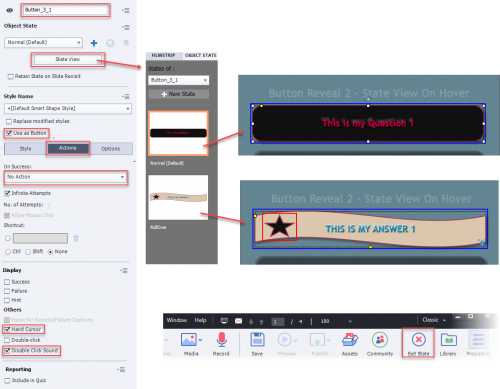Click the Record microphone icon
This screenshot has height=389, width=500.
point(221,340)
